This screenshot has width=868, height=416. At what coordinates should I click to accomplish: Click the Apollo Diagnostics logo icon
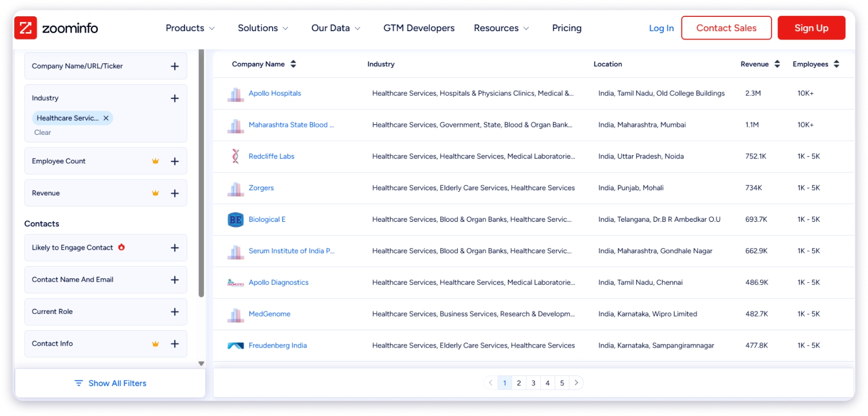pos(235,283)
